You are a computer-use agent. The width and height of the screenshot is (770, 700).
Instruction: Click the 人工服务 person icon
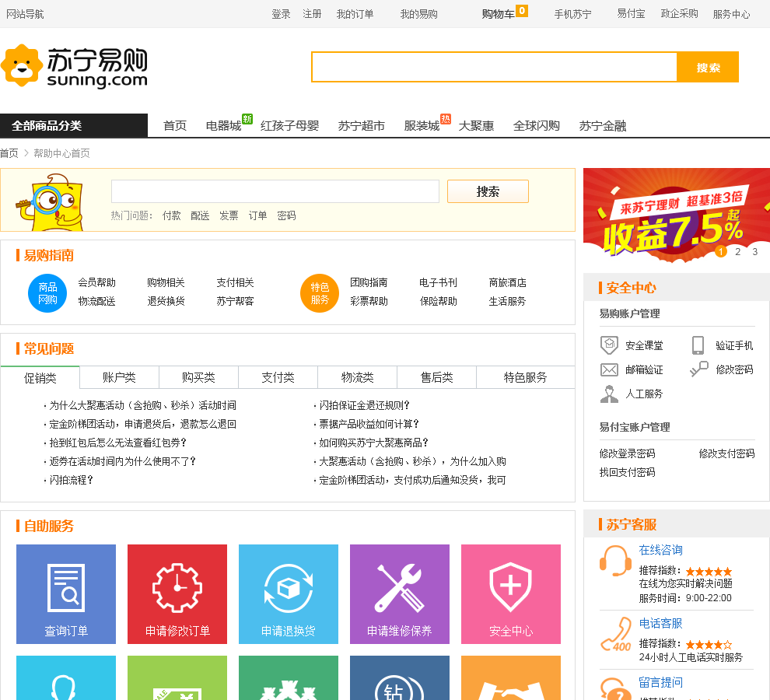click(x=609, y=394)
